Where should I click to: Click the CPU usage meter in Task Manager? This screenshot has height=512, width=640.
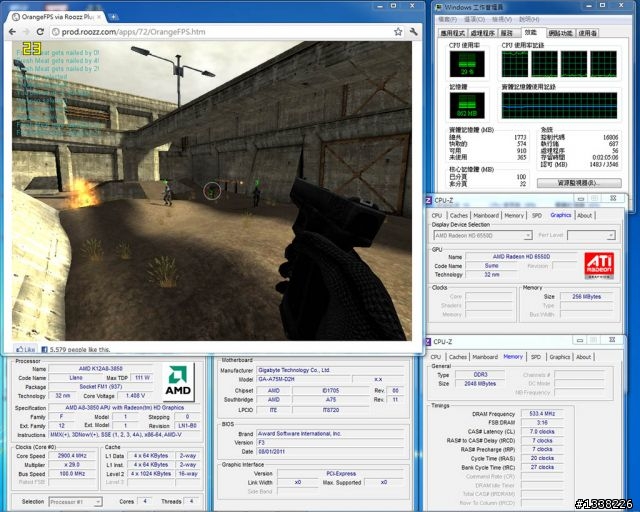[x=467, y=64]
